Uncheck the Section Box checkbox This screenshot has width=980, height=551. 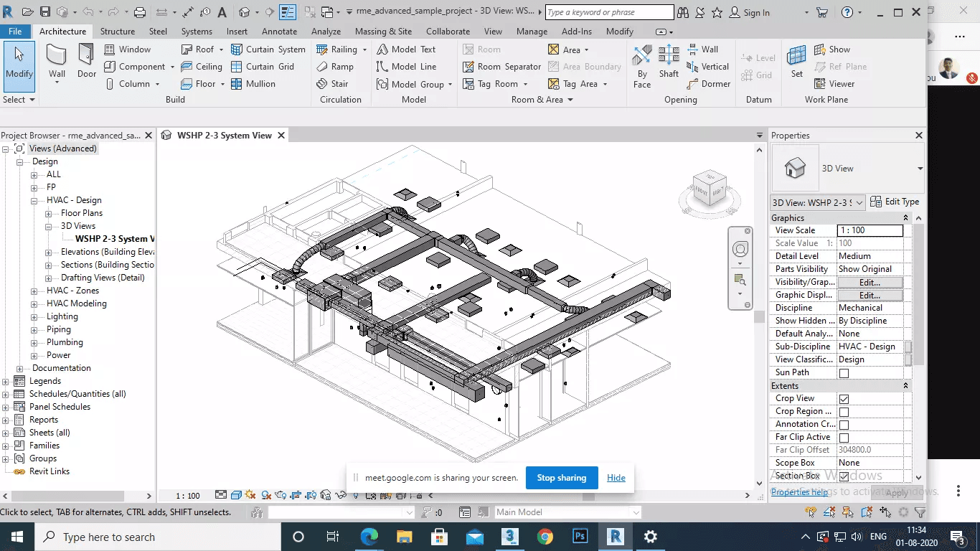click(844, 475)
